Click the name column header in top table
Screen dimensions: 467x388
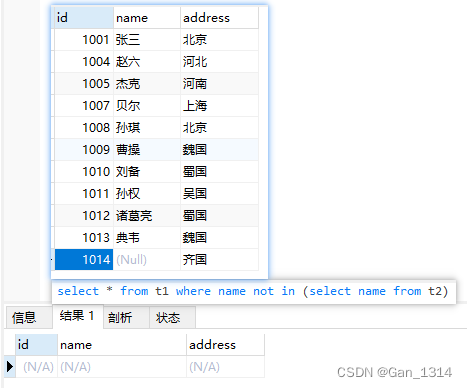[x=147, y=18]
